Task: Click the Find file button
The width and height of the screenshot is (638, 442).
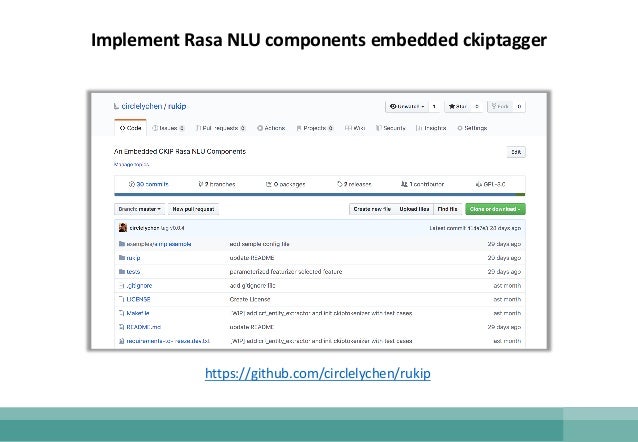Action: (x=448, y=209)
